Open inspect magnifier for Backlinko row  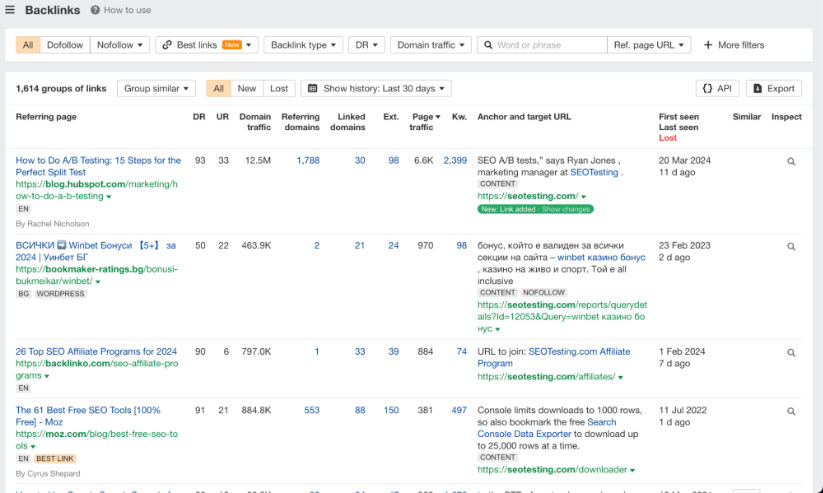click(x=791, y=353)
